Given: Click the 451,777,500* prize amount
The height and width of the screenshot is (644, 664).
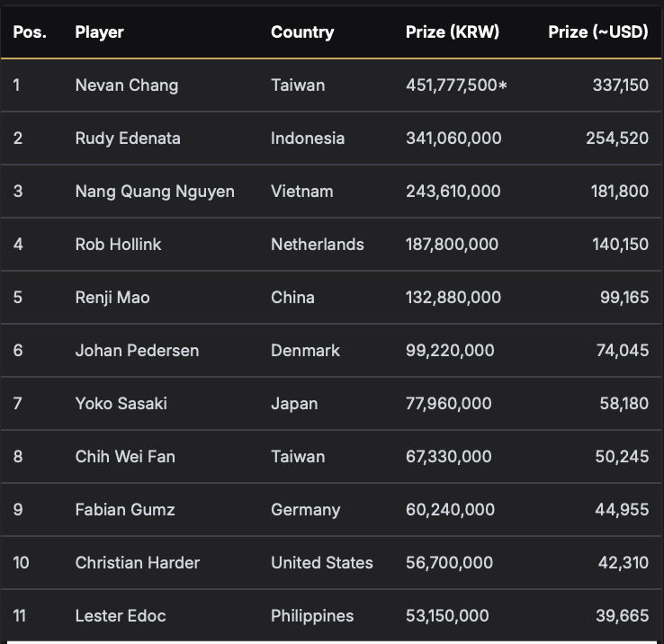Looking at the screenshot, I should click(456, 85).
